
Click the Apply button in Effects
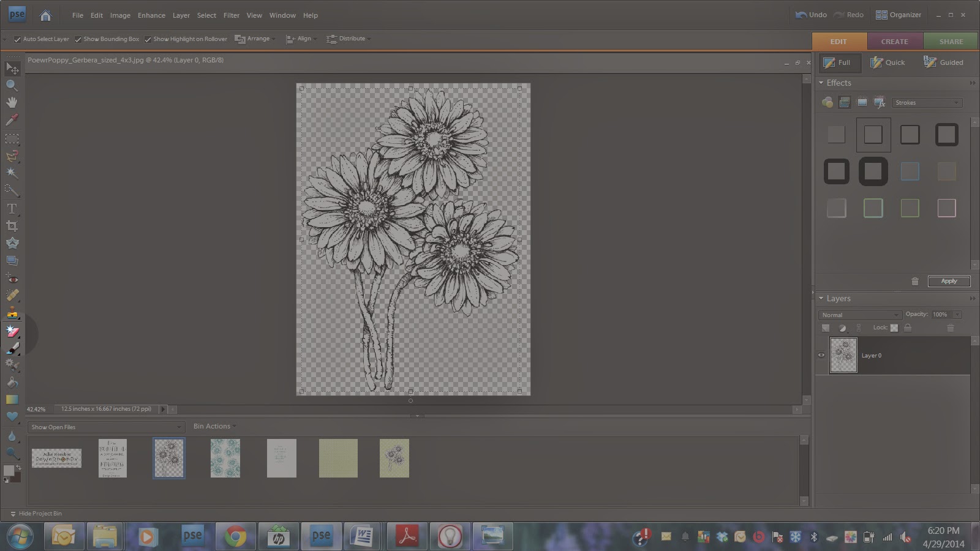tap(949, 281)
